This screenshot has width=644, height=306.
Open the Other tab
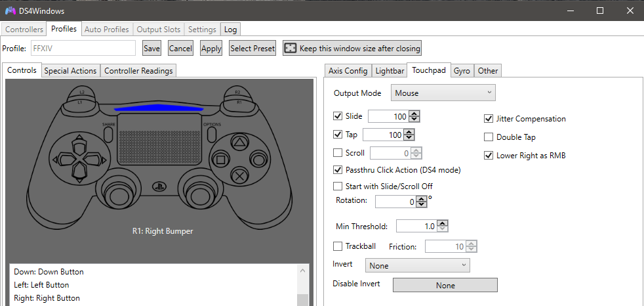pos(488,71)
